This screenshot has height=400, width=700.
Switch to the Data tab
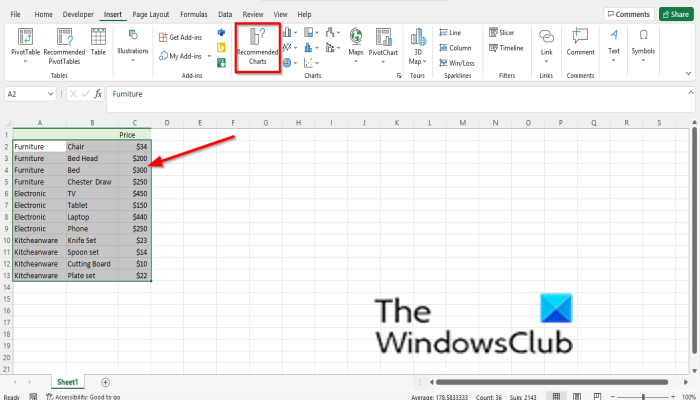tap(225, 14)
